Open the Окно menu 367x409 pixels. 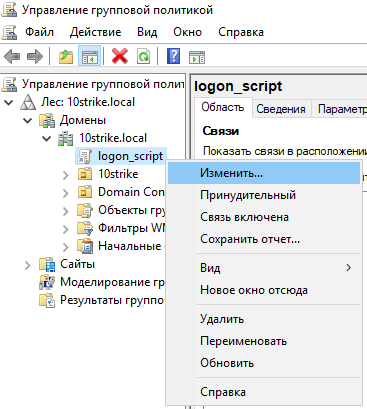(x=187, y=32)
